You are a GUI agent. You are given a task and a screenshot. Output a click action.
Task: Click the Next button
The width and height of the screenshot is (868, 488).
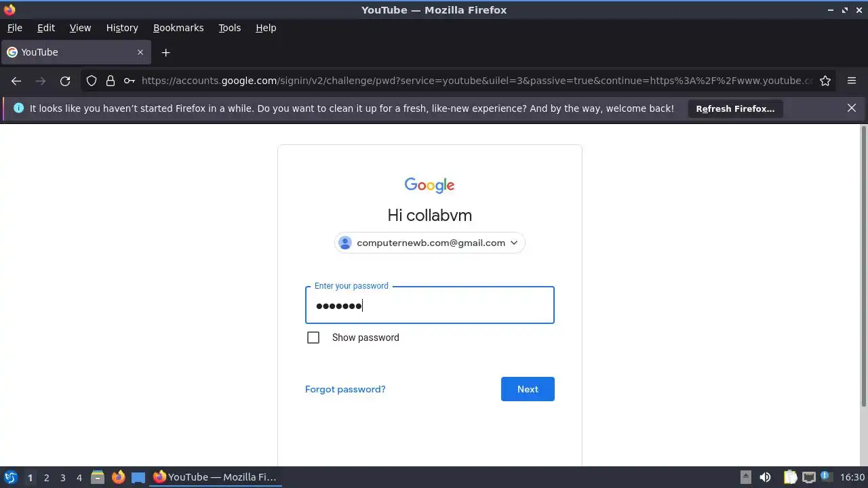click(x=528, y=389)
